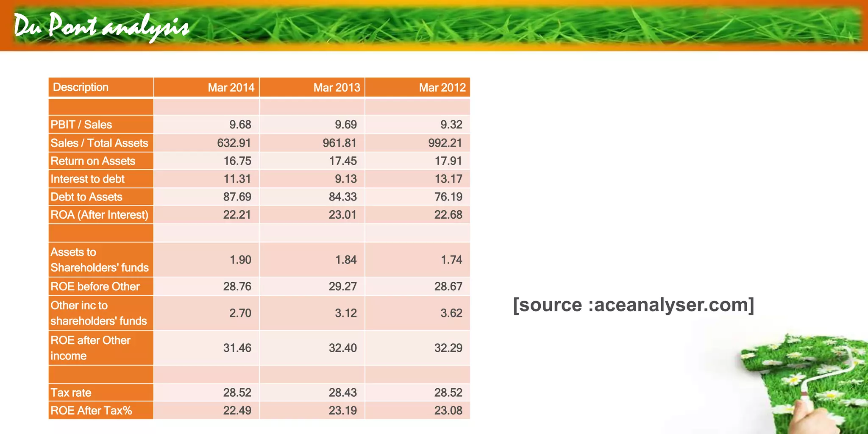The width and height of the screenshot is (868, 434).
Task: Click the 'Debt to Assets' row label
Action: click(x=86, y=197)
